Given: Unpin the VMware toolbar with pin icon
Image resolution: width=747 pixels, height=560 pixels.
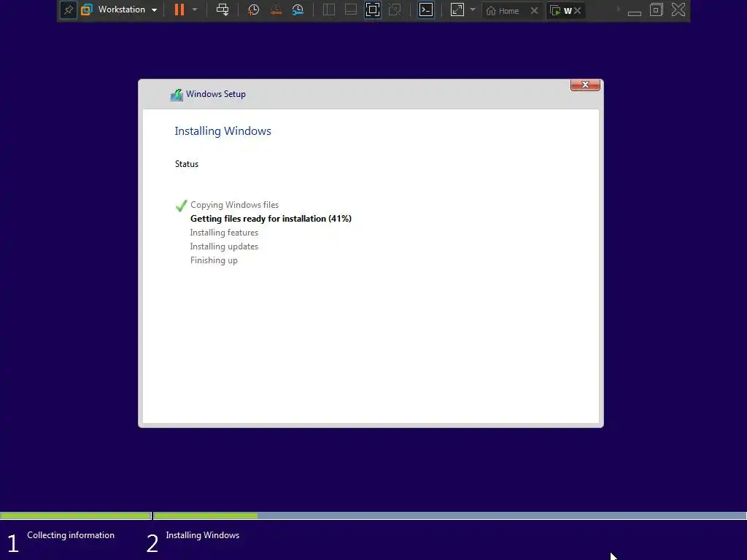Looking at the screenshot, I should pyautogui.click(x=68, y=10).
